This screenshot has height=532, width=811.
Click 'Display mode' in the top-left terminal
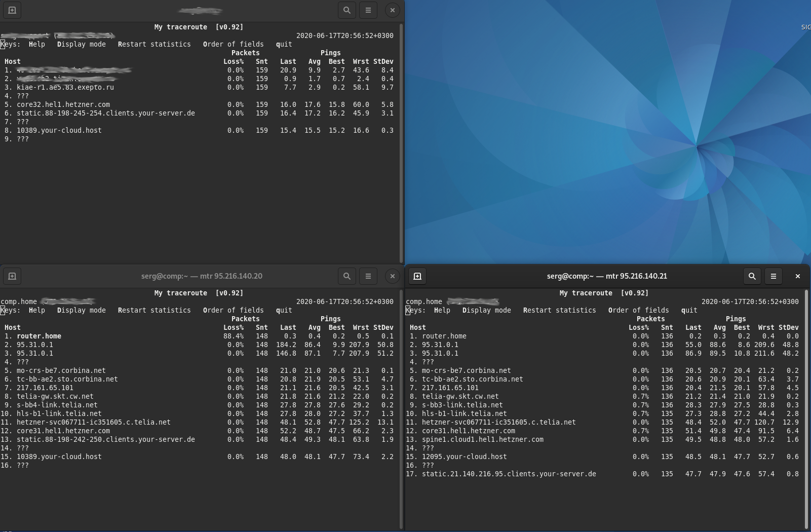coord(82,44)
